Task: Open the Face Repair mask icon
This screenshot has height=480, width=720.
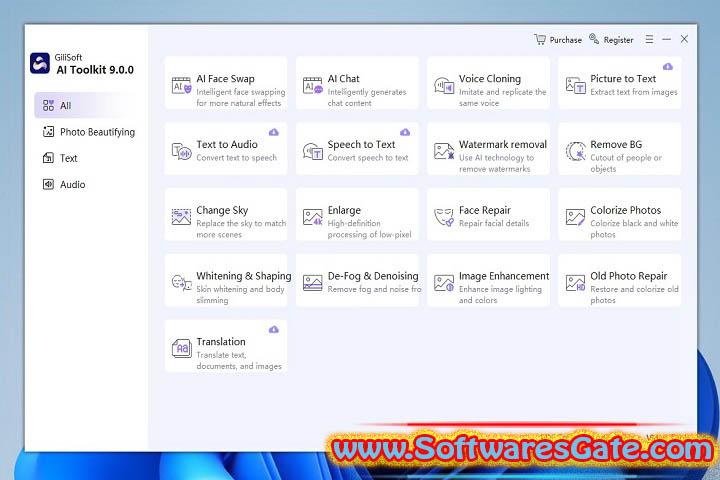Action: [444, 217]
